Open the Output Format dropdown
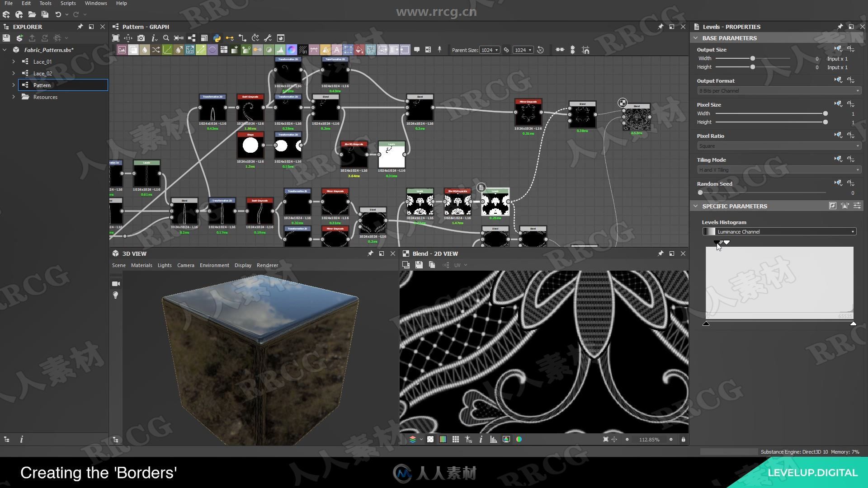Viewport: 868px width, 488px height. pyautogui.click(x=779, y=91)
